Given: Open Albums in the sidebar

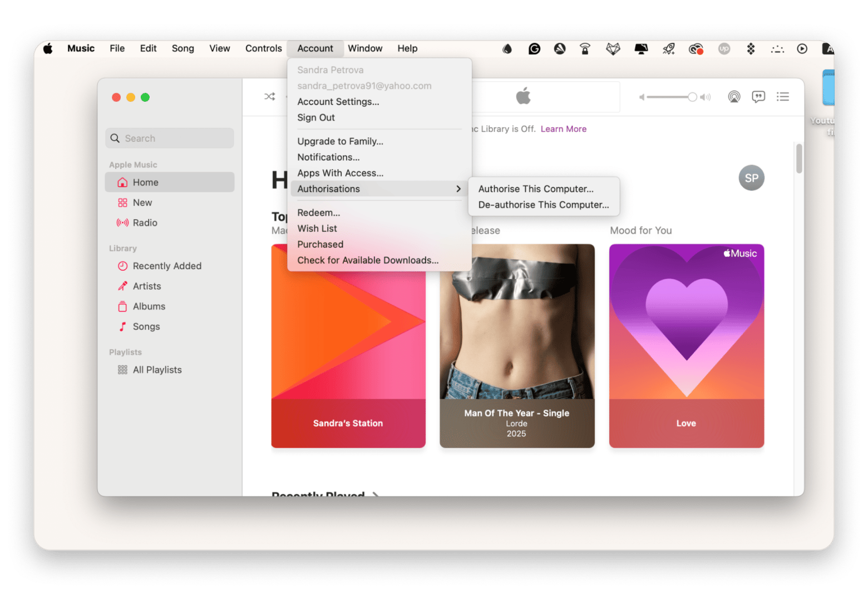Looking at the screenshot, I should (149, 306).
